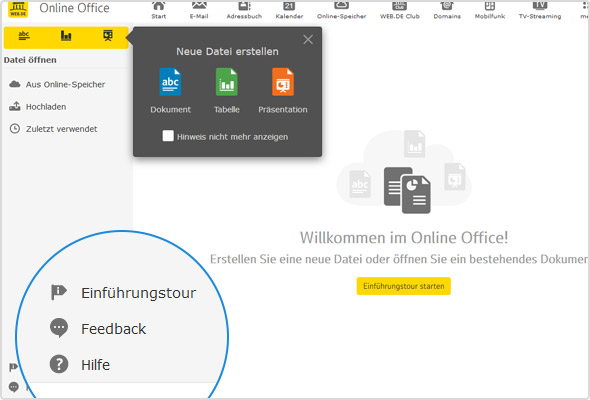590x400 pixels.
Task: Click the Neue Datei erstellen heading
Action: 227,52
